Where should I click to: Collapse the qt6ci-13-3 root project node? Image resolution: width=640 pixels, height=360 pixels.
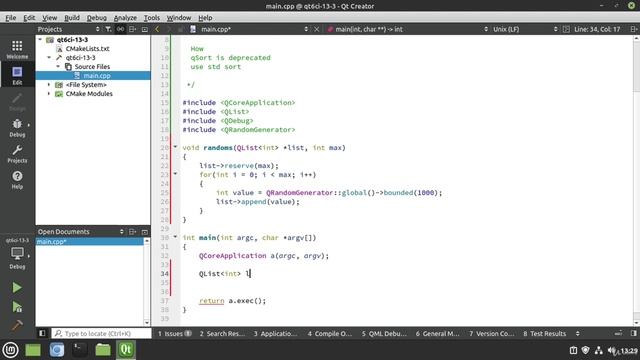click(x=40, y=40)
